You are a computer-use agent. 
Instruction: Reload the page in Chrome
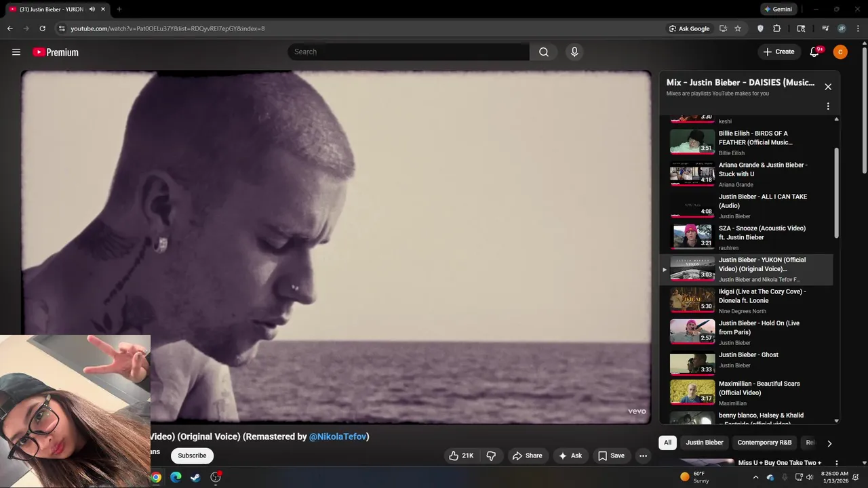pos(42,28)
